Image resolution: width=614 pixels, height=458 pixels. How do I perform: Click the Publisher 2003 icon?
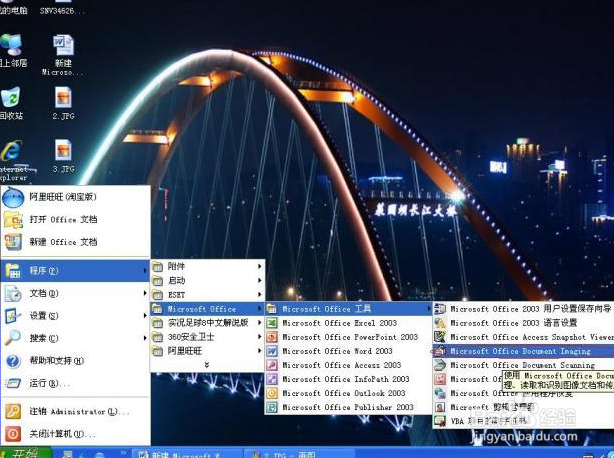click(272, 407)
